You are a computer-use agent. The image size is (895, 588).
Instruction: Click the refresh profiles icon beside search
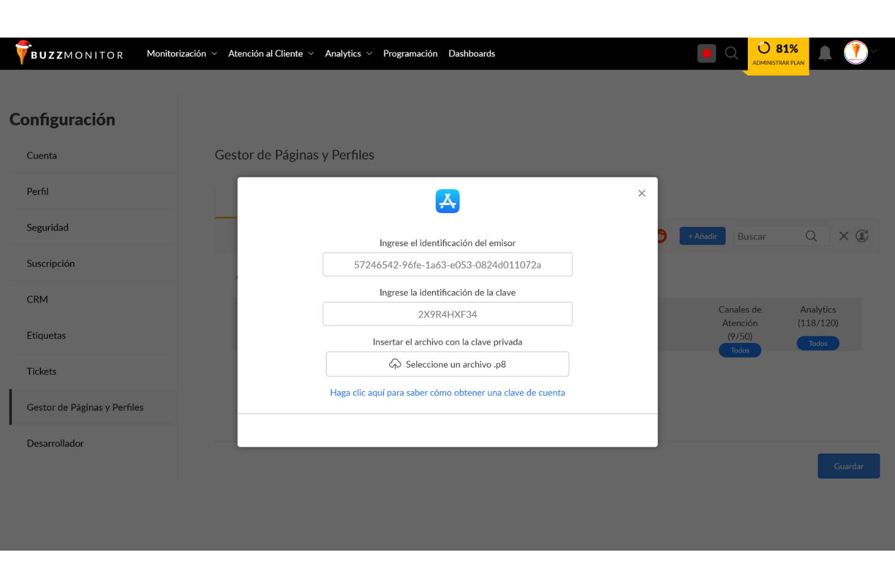(862, 236)
